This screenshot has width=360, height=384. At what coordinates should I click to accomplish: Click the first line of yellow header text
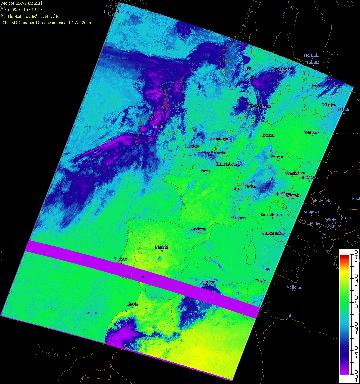22,3
